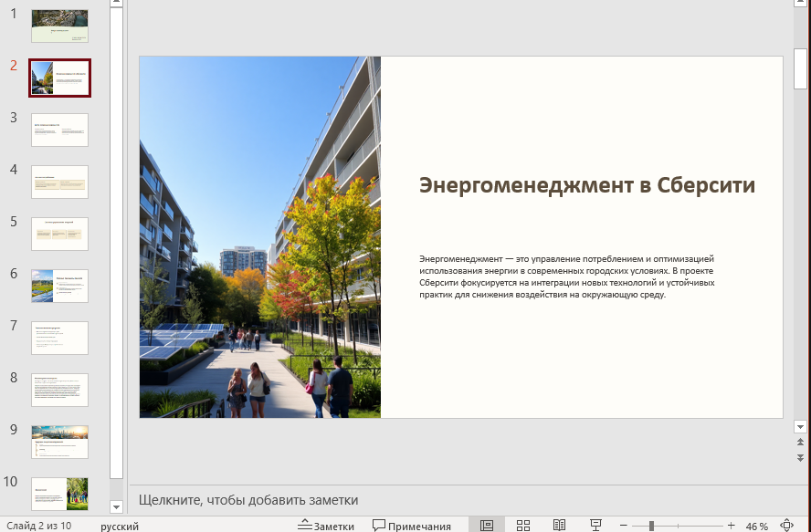Screen dimensions: 811x532
Task: Click the Previous Slide double-arrow button
Action: pyautogui.click(x=801, y=442)
